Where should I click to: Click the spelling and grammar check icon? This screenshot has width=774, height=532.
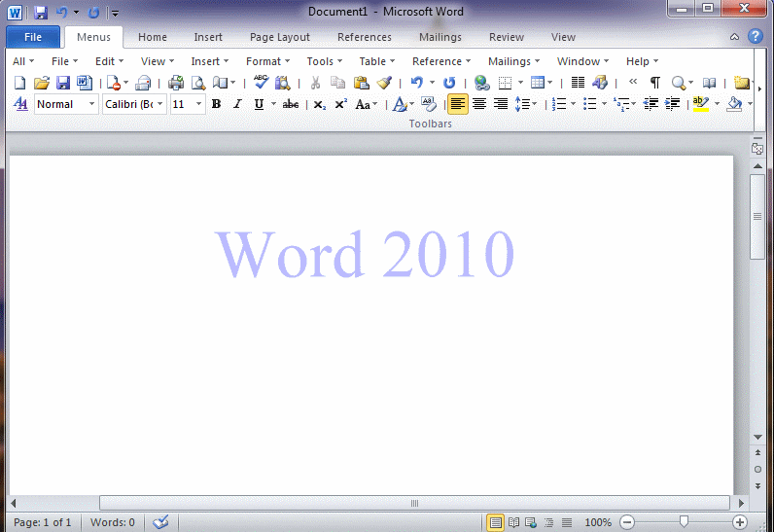[262, 83]
